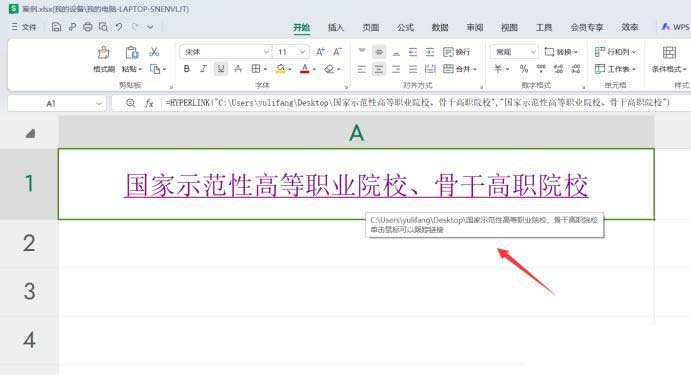
Task: Increase indent in the cell
Action: click(x=430, y=52)
